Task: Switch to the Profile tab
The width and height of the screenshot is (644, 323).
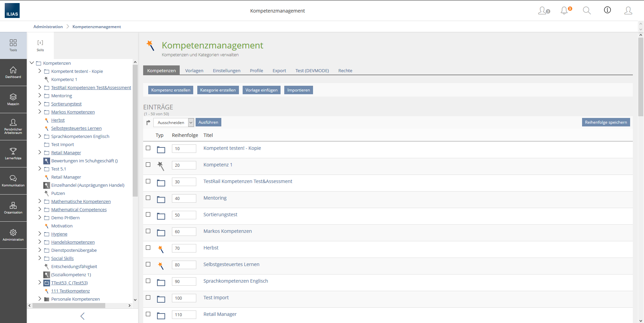Action: 256,70
